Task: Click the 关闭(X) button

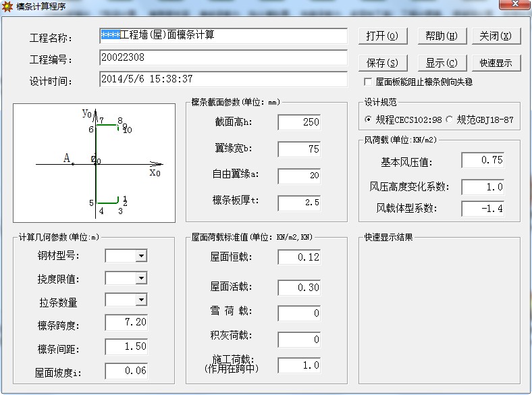Action: [x=496, y=36]
